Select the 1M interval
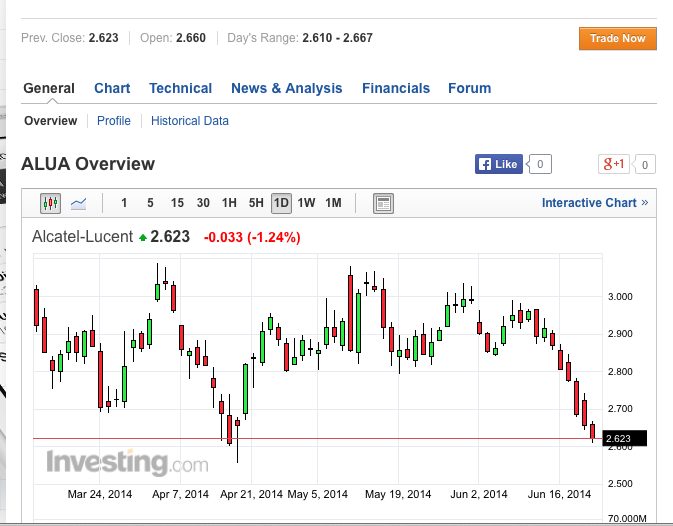Image resolution: width=673 pixels, height=526 pixels. [x=333, y=203]
